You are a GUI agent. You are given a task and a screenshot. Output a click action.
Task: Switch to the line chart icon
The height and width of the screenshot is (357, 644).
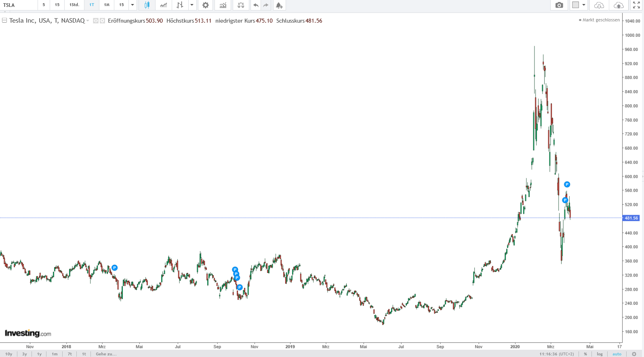(x=163, y=5)
